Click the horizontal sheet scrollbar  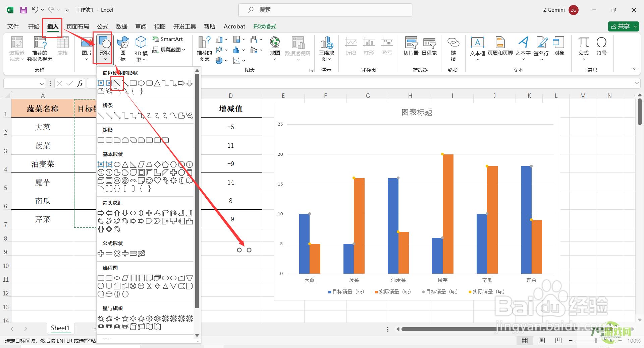[x=514, y=329]
